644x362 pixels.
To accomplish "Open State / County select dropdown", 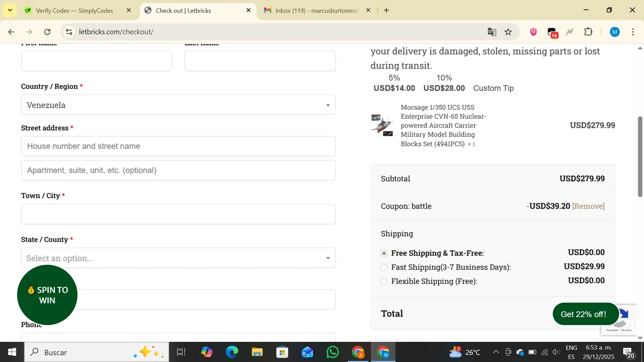I will tap(178, 258).
